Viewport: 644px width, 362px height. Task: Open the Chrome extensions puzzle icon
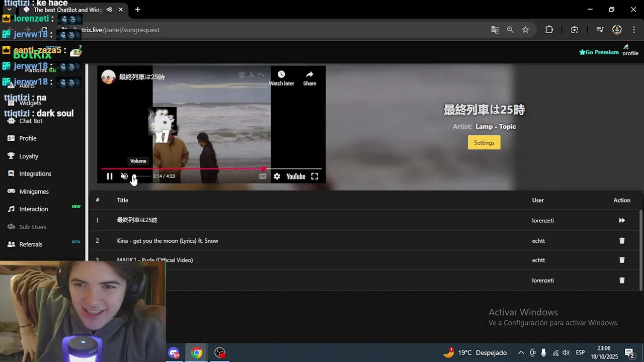pyautogui.click(x=549, y=30)
